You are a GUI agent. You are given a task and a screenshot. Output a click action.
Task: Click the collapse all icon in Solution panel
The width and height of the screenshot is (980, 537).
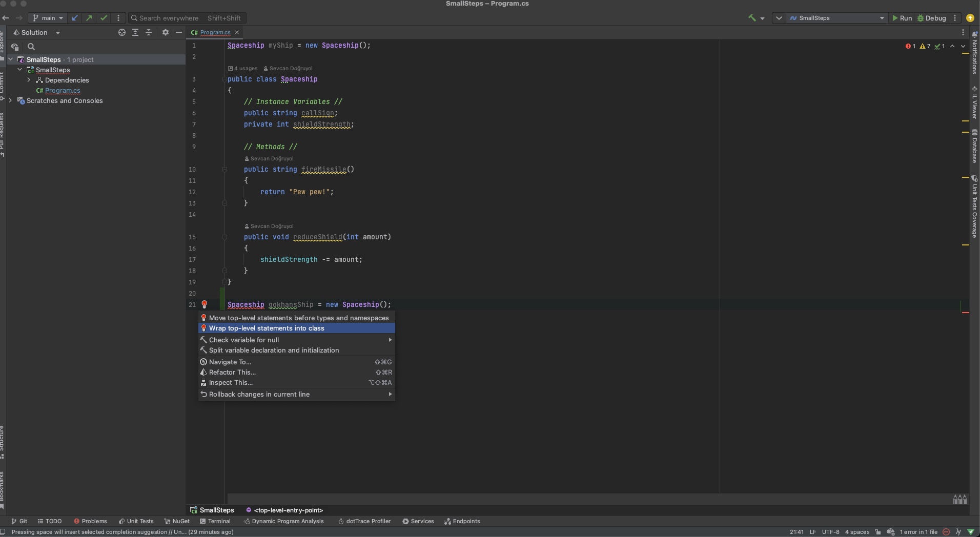click(149, 32)
